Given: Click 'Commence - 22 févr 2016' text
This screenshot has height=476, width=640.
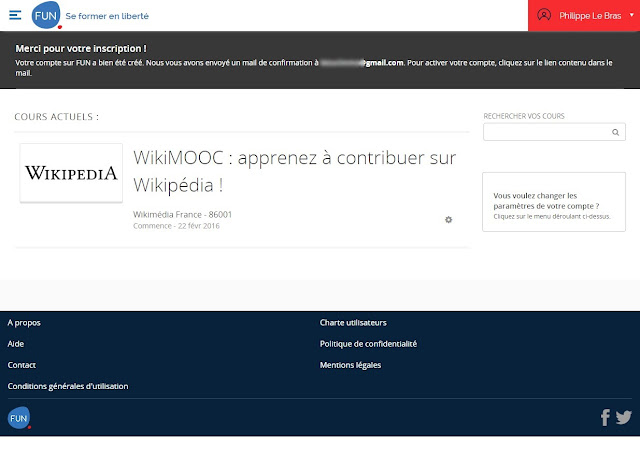Looking at the screenshot, I should [176, 226].
